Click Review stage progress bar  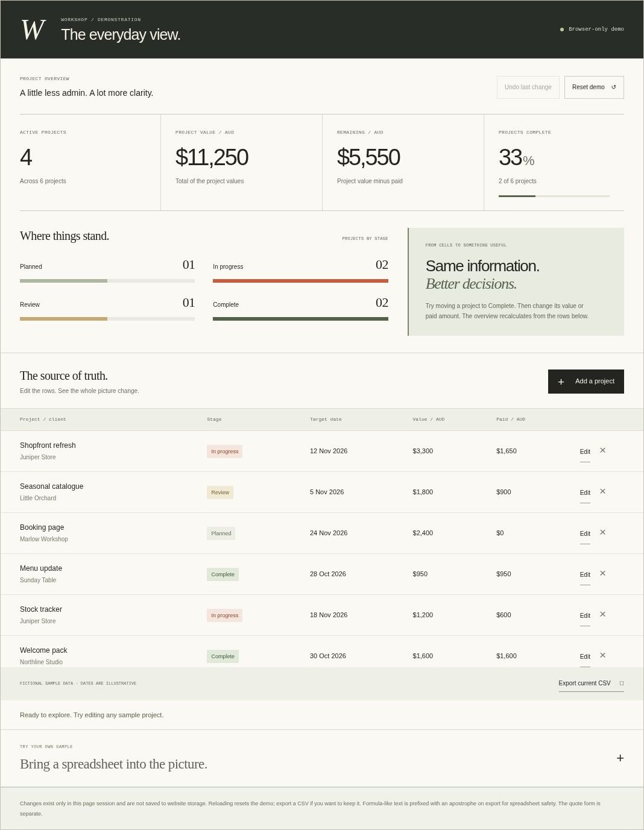pyautogui.click(x=107, y=319)
